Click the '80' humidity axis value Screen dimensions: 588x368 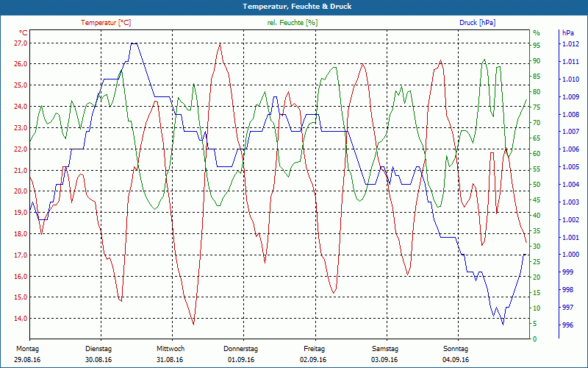(x=537, y=91)
